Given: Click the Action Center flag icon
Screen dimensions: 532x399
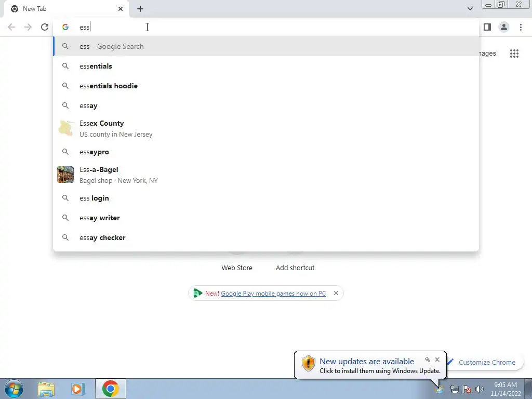Looking at the screenshot, I should [x=467, y=389].
